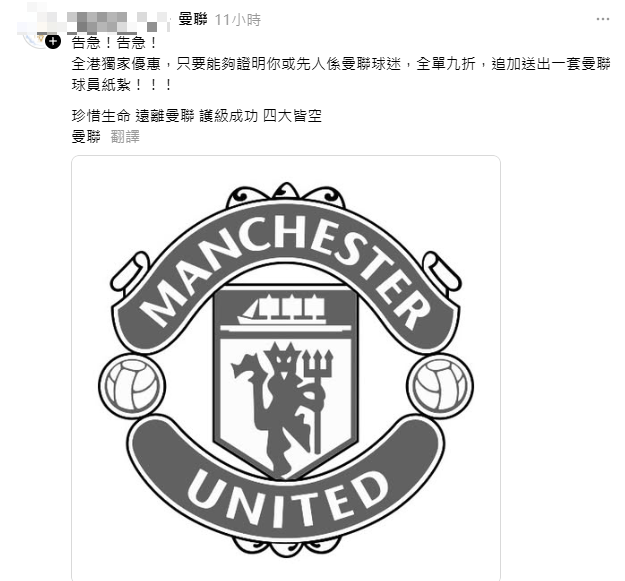
Task: Click the ship at the shield top
Action: coord(282,310)
